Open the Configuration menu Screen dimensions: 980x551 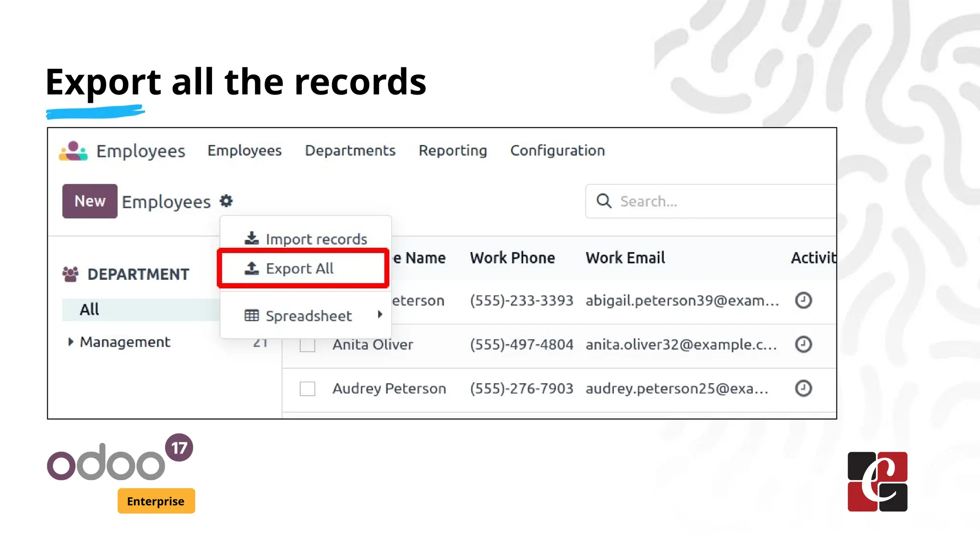557,151
